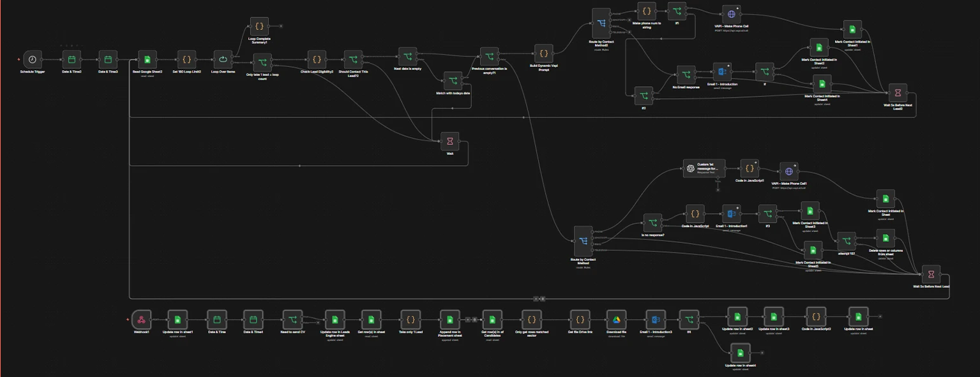Open the Loop Complete Summary1 code node
Screen dimensions: 980x377
tap(259, 26)
